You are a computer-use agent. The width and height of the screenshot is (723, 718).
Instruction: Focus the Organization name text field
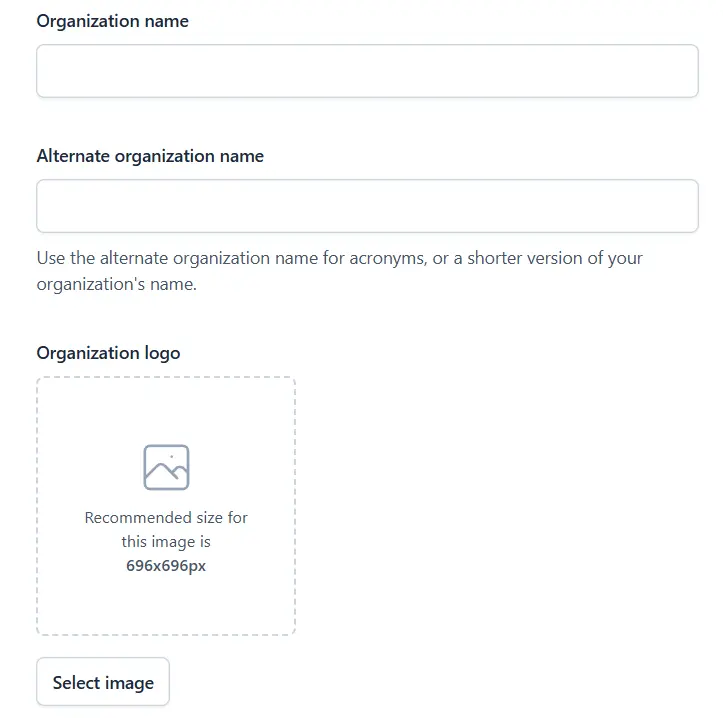[x=367, y=71]
